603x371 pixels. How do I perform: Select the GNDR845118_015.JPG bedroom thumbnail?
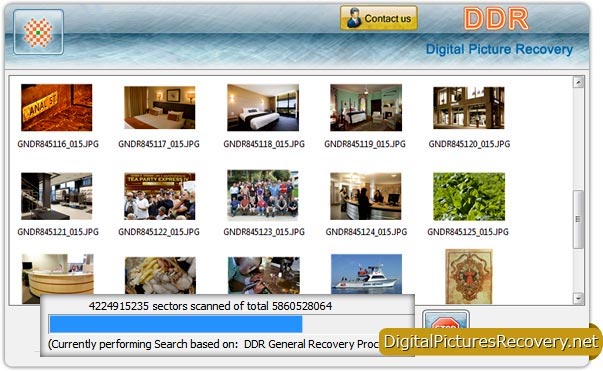(x=263, y=108)
